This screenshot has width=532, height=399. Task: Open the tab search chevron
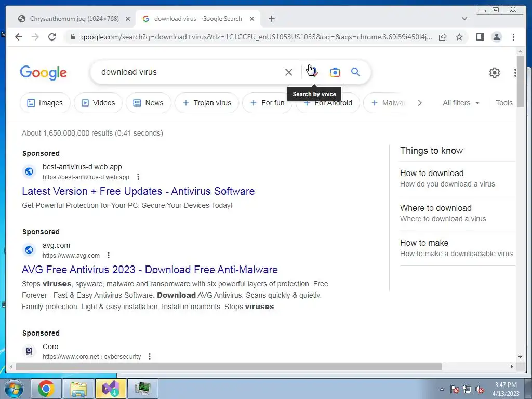(464, 19)
